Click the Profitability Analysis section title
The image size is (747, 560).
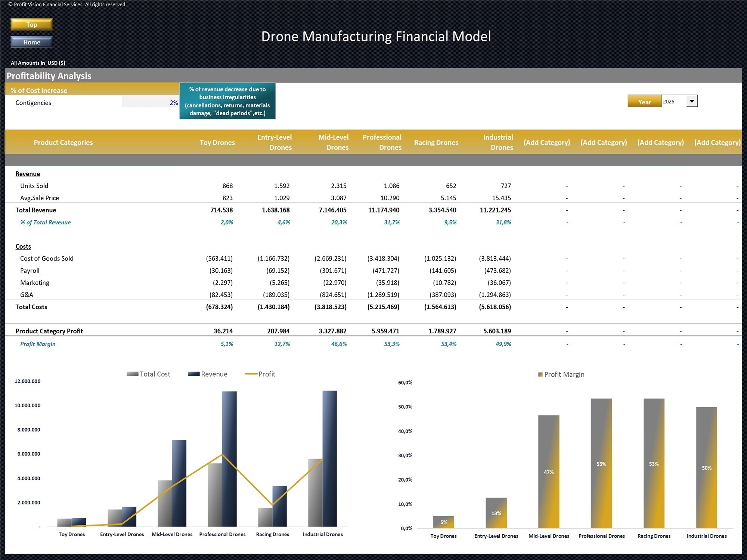pos(49,76)
